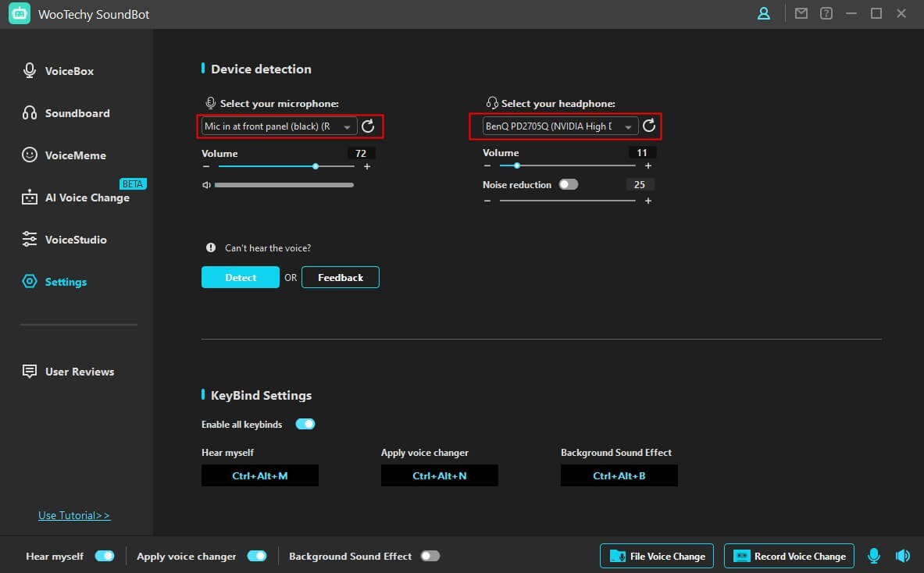Click the User Reviews chat icon
The height and width of the screenshot is (573, 924).
point(30,371)
